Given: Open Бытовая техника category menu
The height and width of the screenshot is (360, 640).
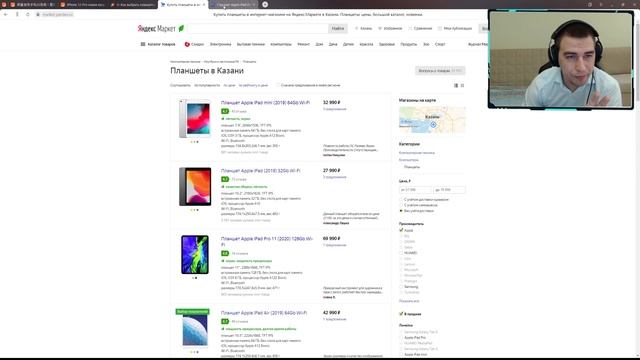Looking at the screenshot, I should (x=251, y=44).
